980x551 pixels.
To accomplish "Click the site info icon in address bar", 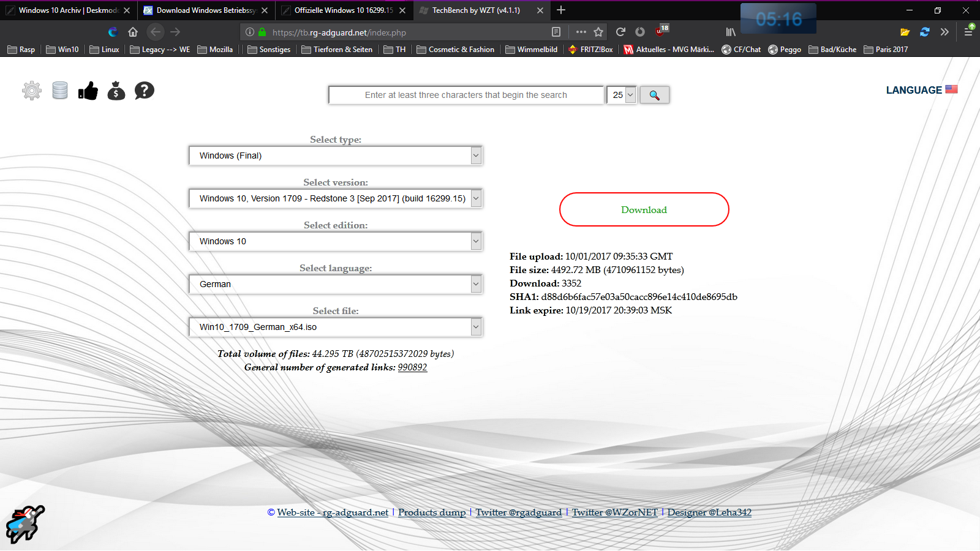I will 249,32.
